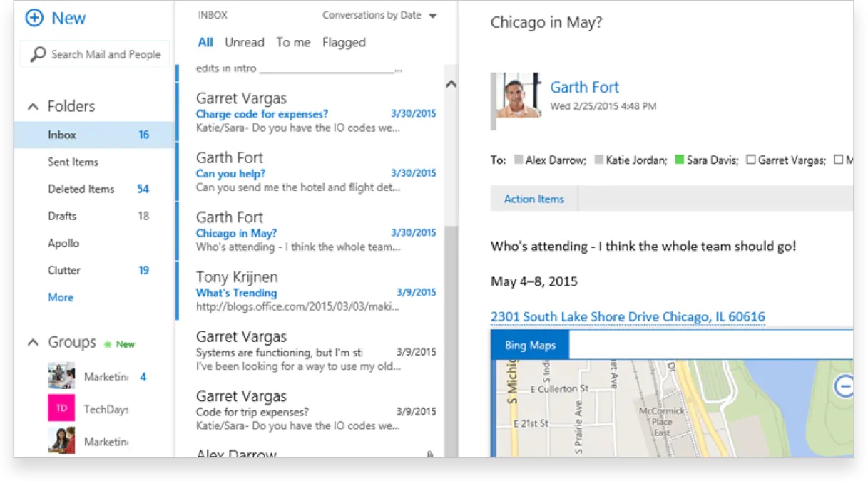Open the Marketing group avatar
868x481 pixels.
pos(61,375)
